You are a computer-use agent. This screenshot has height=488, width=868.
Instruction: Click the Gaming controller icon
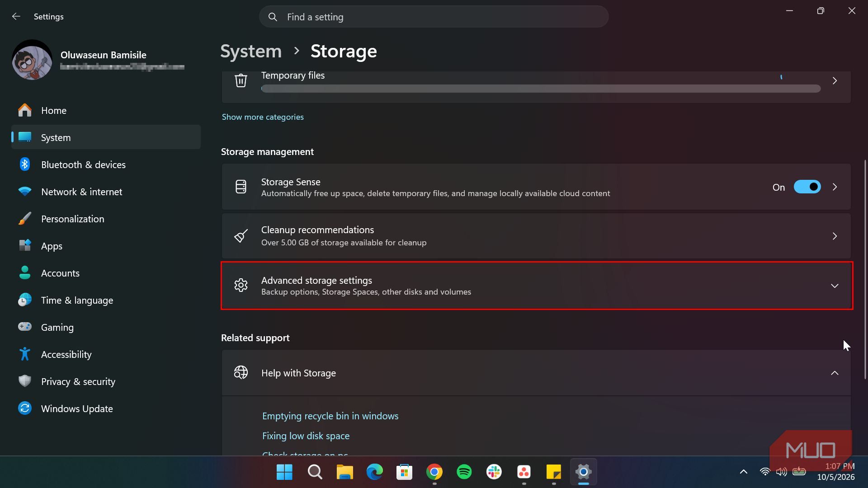point(25,327)
